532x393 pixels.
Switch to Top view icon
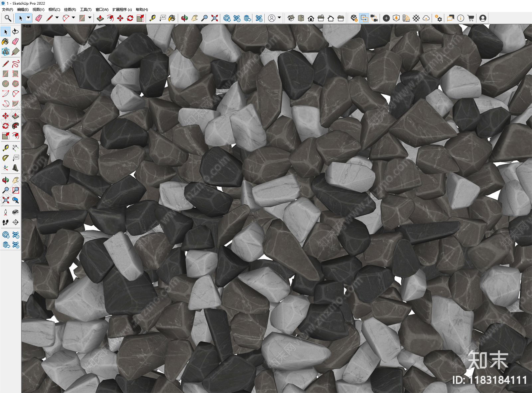coord(301,18)
